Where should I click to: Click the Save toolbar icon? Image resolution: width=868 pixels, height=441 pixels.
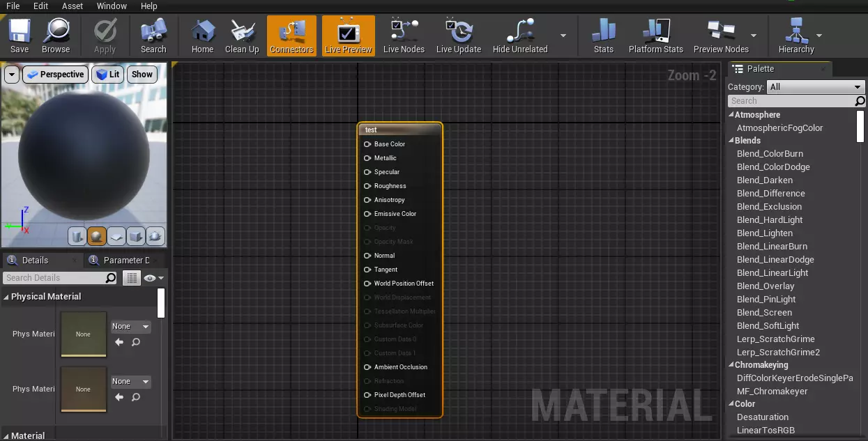click(x=20, y=36)
